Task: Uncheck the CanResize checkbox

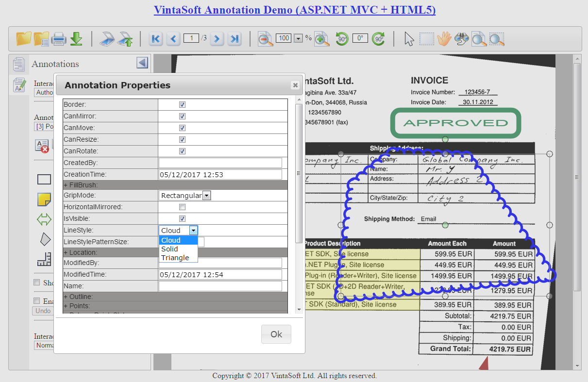Action: click(x=182, y=139)
